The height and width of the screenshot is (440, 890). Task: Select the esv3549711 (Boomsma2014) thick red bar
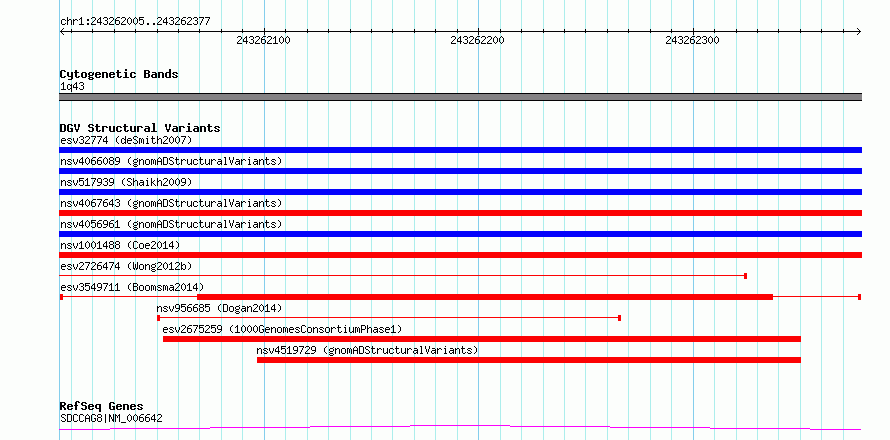(485, 297)
